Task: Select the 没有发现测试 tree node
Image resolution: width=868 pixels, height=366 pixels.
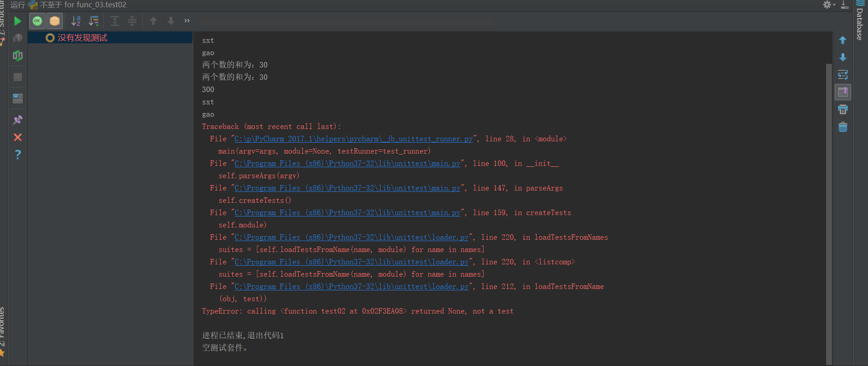Action: click(110, 38)
